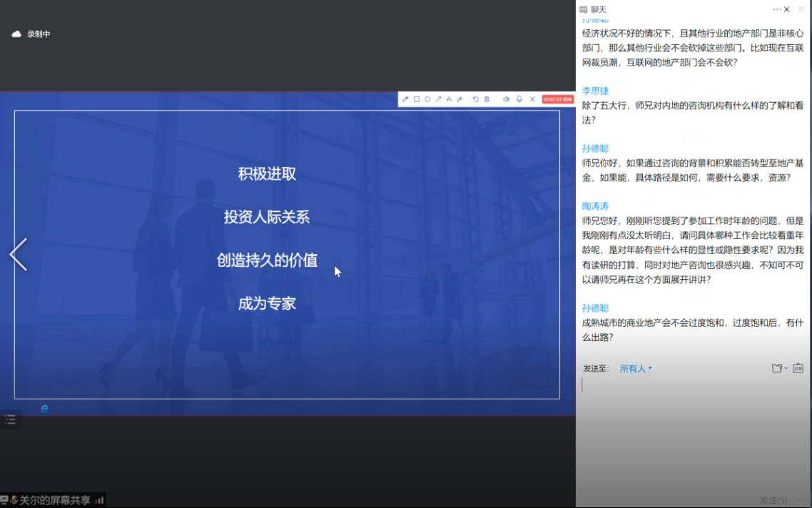The height and width of the screenshot is (508, 812).
Task: Toggle the microphone in toolbar
Action: [519, 99]
